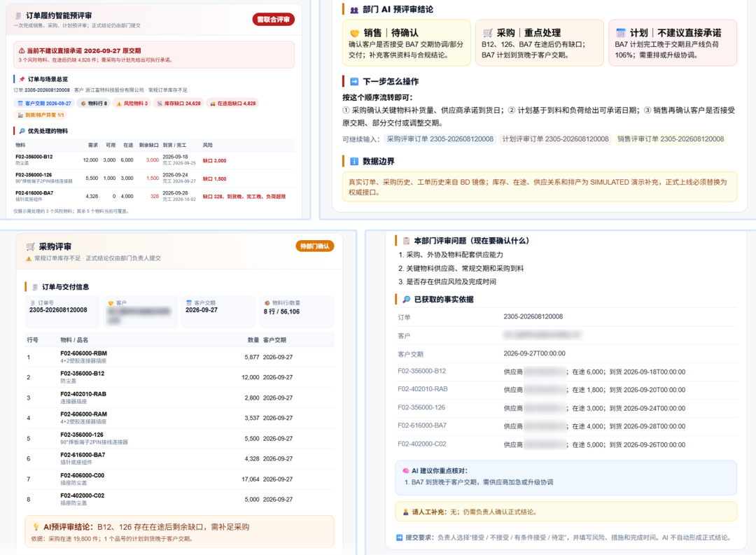Click F02-402000-C02 in the 已获取的事实依据 list
Image resolution: width=756 pixels, height=555 pixels.
(x=422, y=444)
